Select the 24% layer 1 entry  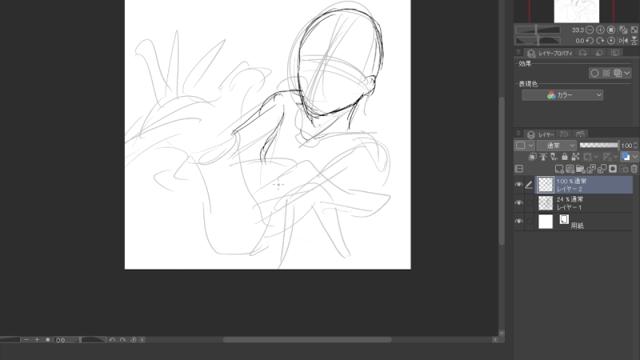[x=584, y=203]
